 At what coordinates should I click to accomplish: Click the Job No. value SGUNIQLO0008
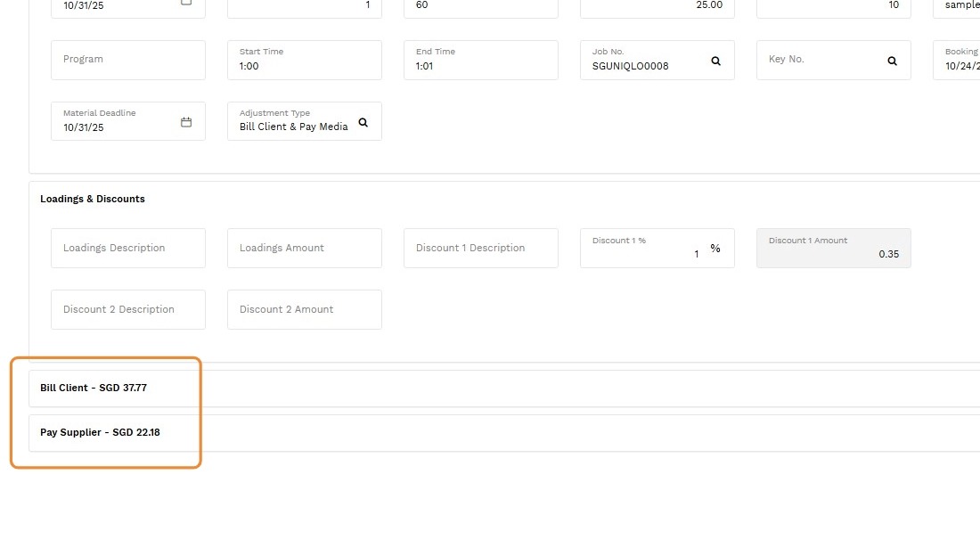coord(630,66)
